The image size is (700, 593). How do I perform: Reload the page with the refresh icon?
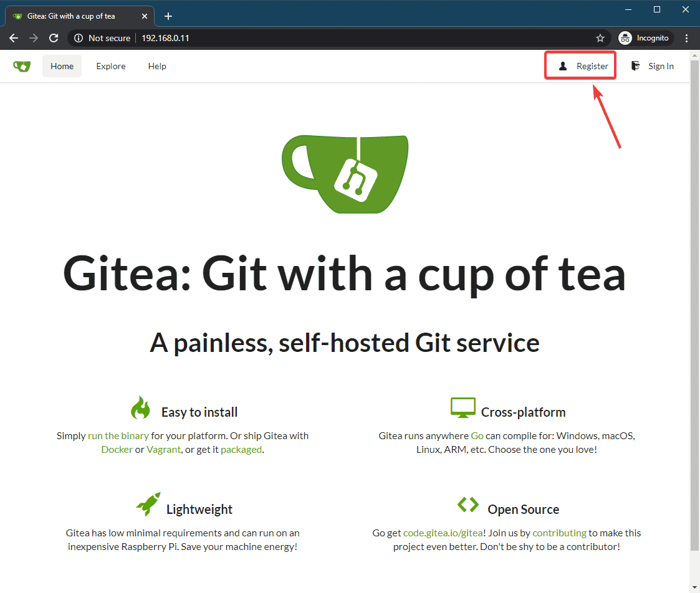54,38
